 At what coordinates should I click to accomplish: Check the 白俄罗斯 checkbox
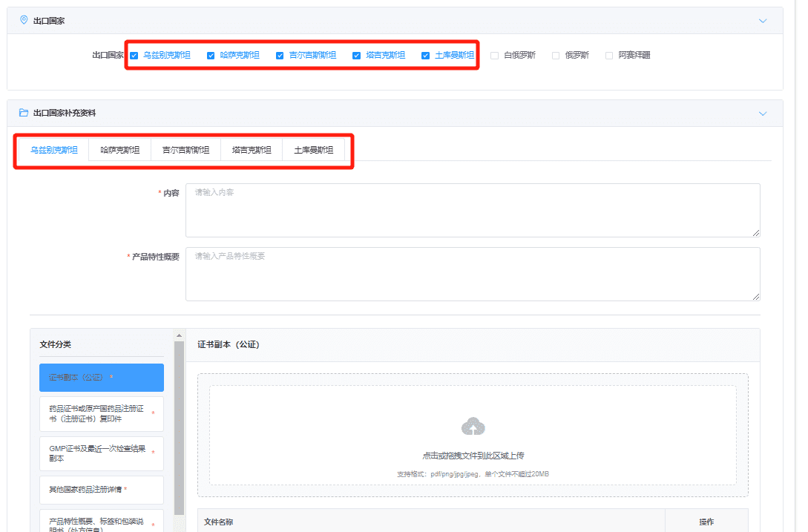pos(495,56)
